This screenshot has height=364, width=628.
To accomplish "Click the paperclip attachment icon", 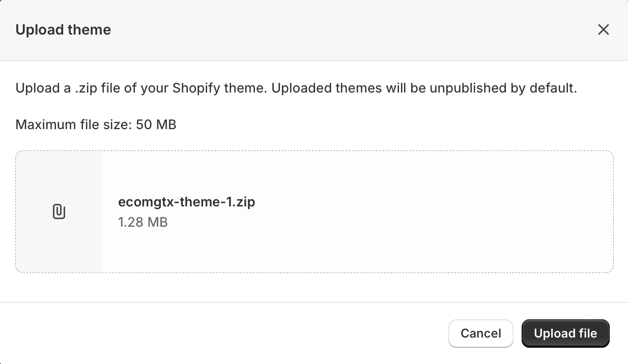I will (59, 211).
